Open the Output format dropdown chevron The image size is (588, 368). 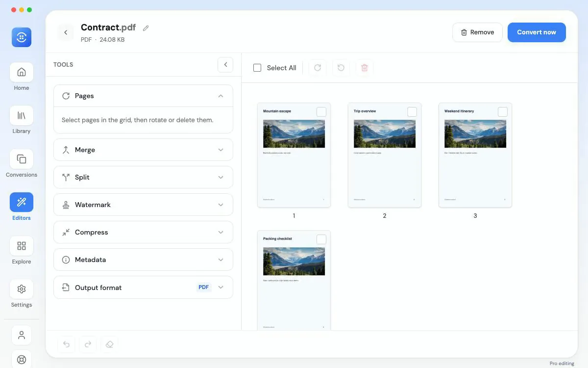(220, 288)
